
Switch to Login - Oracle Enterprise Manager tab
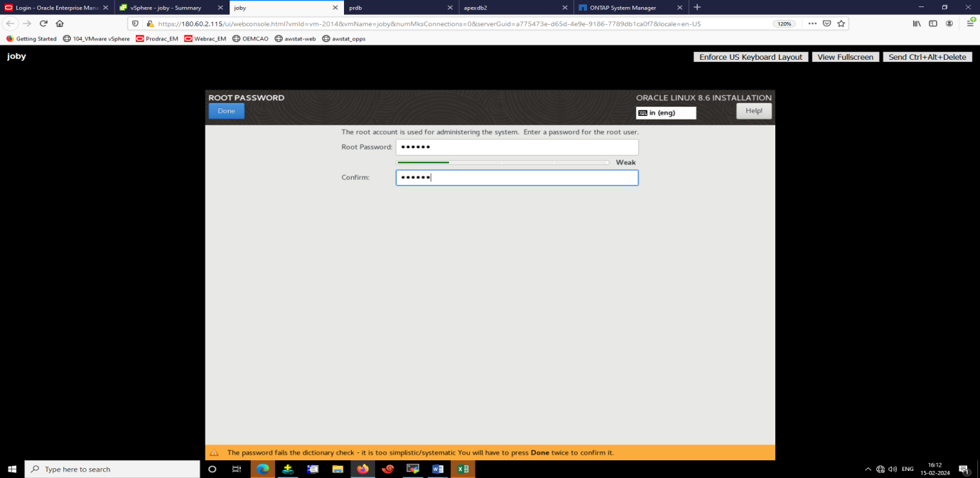click(57, 7)
